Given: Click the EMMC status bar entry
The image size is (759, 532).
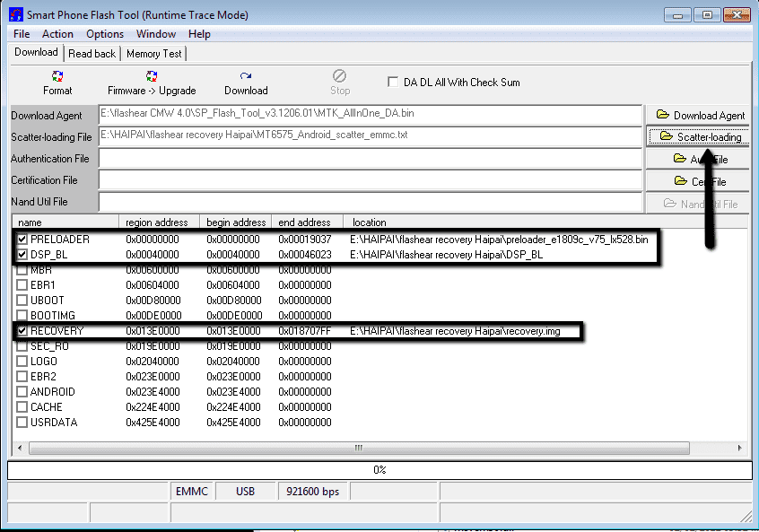Looking at the screenshot, I should coord(192,492).
